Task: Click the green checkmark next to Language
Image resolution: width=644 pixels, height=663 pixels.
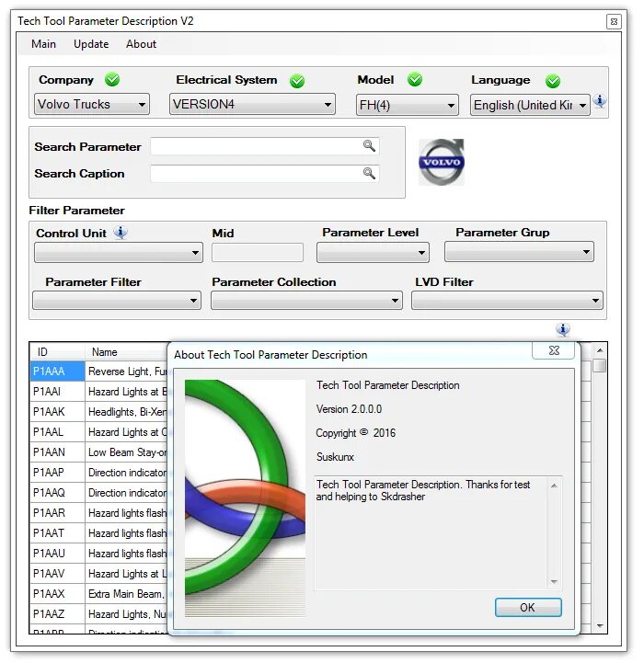Action: 553,80
